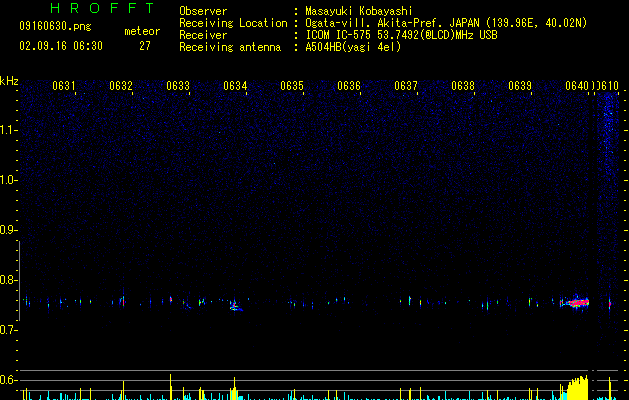Click the 0610 label at right edge
Screen dimensions: 629x400
pos(607,86)
